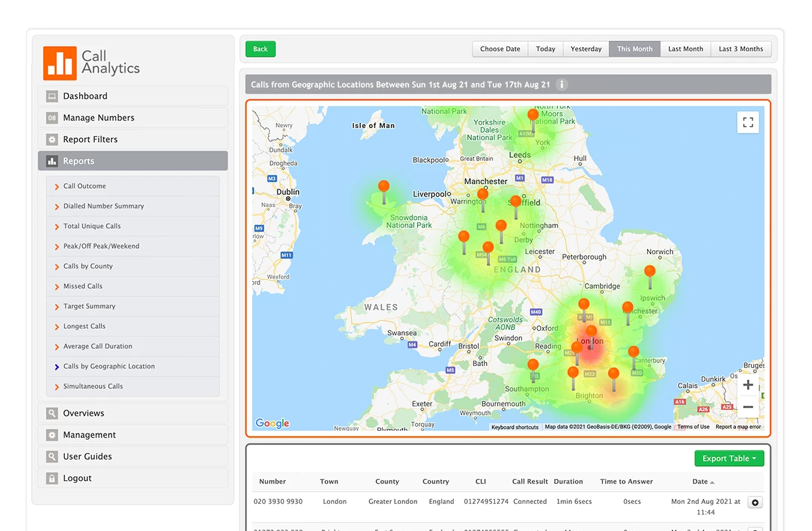The width and height of the screenshot is (812, 531).
Task: Open the map fullscreen icon
Action: point(748,122)
